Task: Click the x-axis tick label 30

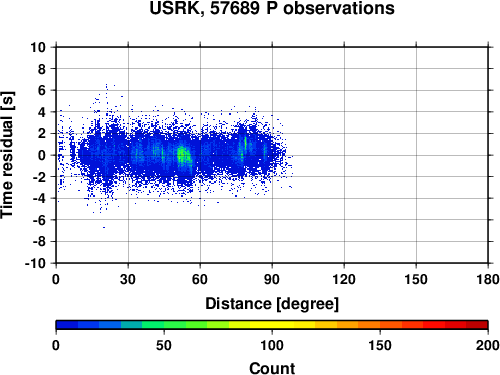Action: pos(128,279)
